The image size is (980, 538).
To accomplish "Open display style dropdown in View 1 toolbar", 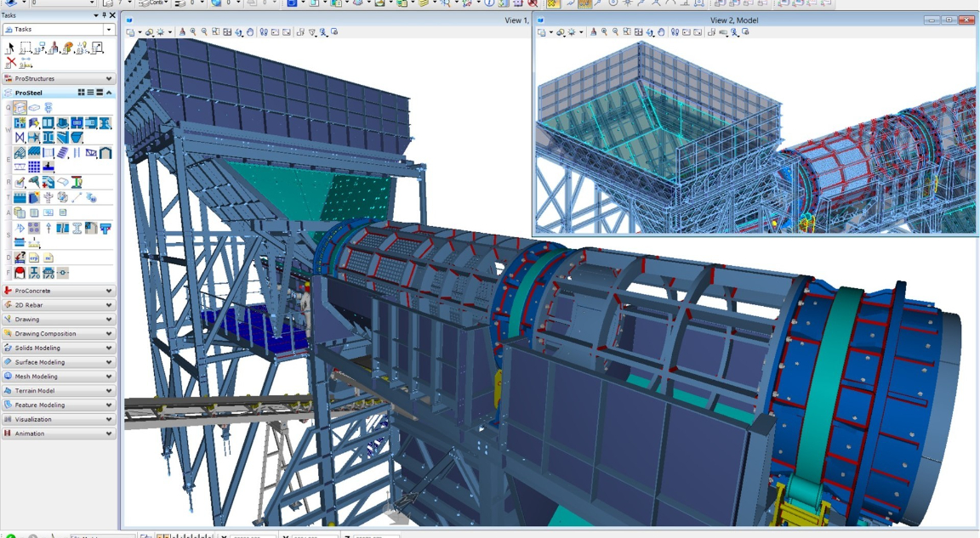I will click(151, 31).
